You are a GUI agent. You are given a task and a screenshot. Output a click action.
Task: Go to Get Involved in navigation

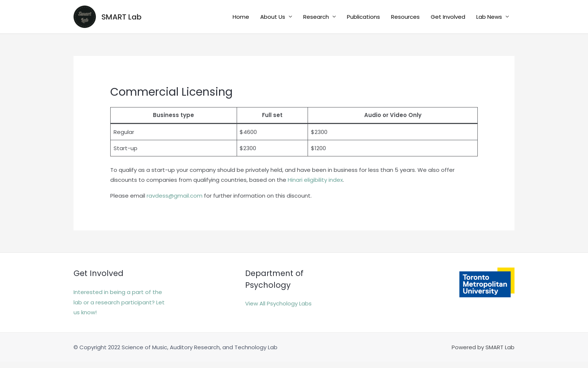click(x=448, y=17)
